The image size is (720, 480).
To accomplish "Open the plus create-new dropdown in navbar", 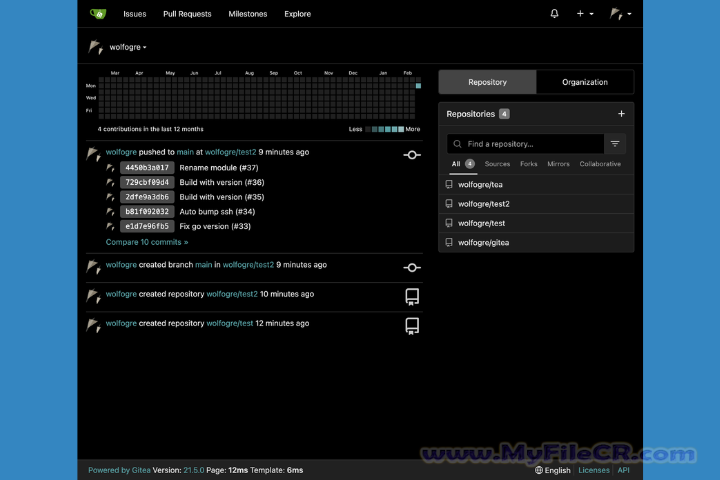I will [x=585, y=14].
